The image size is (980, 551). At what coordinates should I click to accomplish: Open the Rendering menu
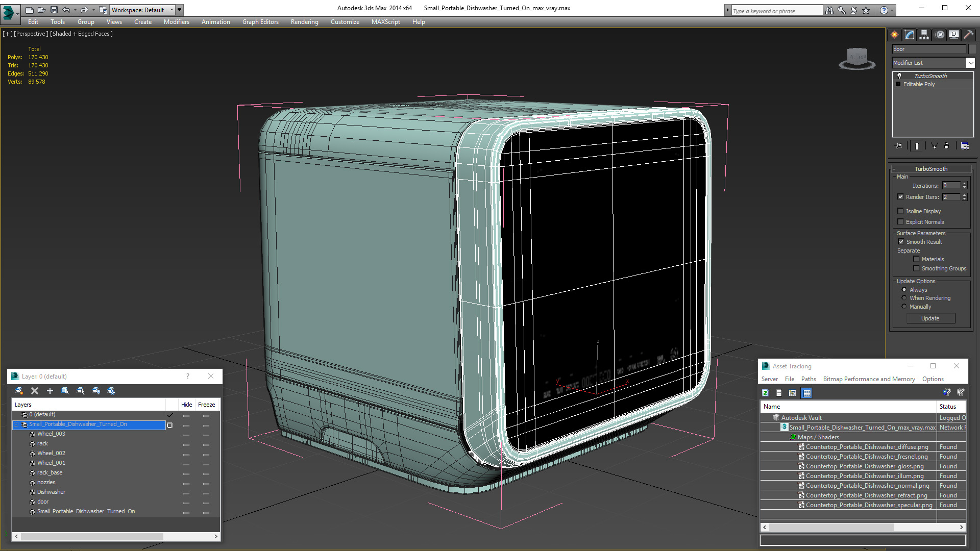point(304,21)
